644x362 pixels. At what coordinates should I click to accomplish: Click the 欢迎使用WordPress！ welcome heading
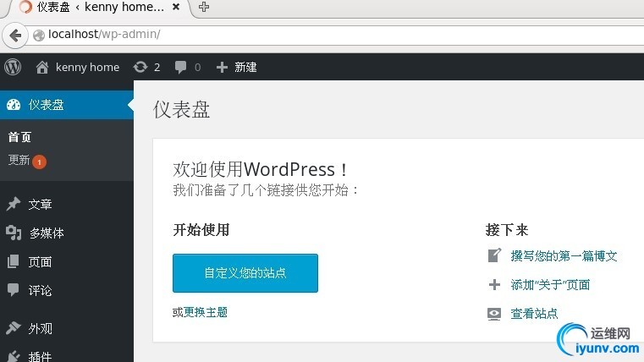coord(261,169)
